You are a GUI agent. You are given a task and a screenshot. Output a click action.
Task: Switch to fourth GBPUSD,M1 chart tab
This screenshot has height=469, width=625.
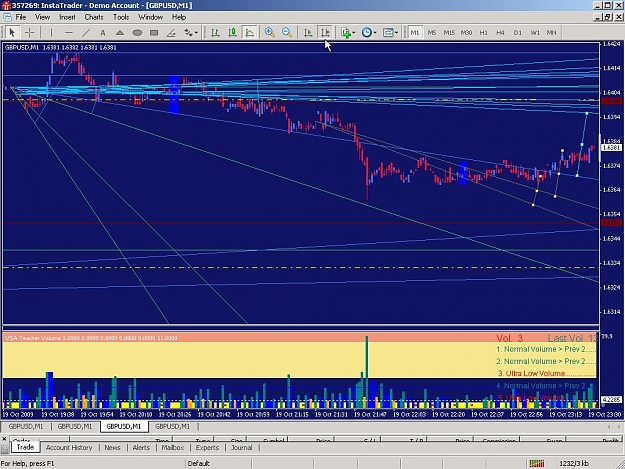(x=173, y=426)
